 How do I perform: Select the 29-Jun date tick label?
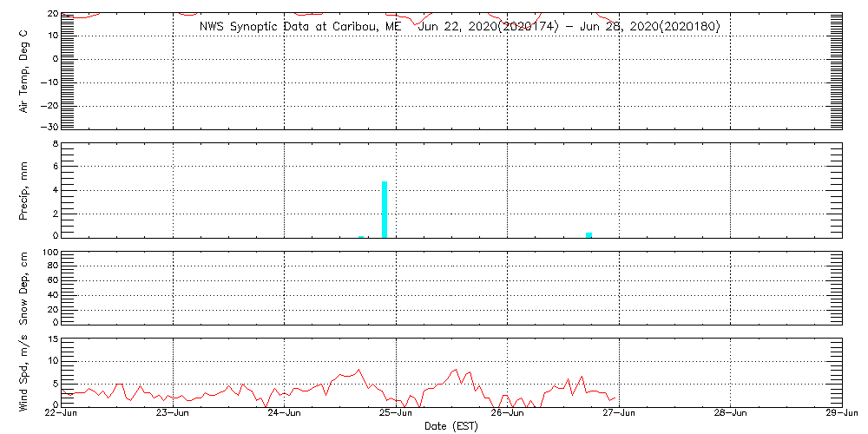coord(841,414)
